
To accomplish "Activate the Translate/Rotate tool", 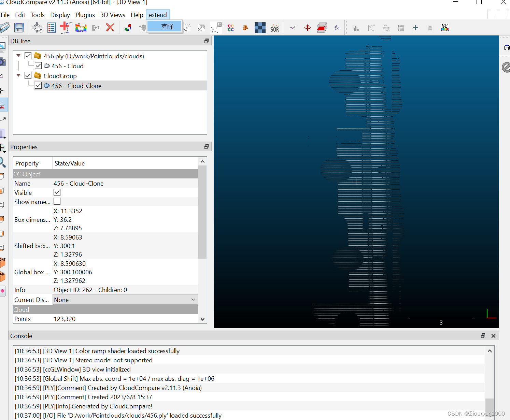I will coord(307,27).
